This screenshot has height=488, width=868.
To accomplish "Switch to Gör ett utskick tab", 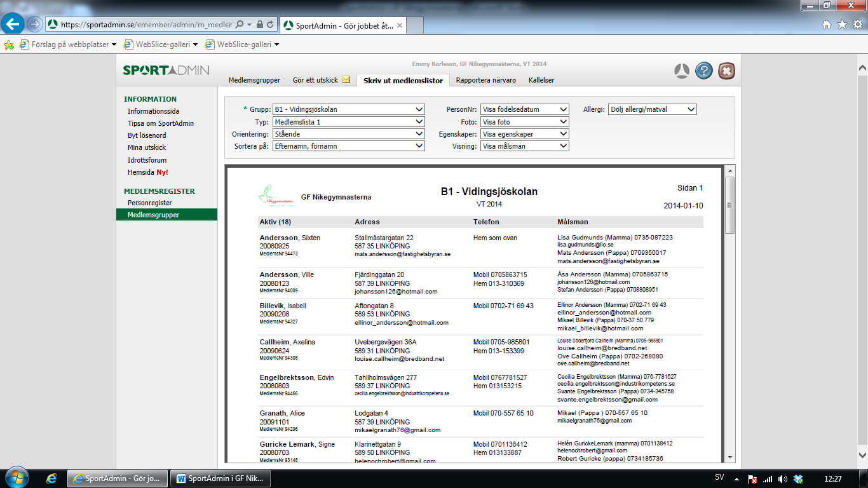I will pyautogui.click(x=315, y=80).
